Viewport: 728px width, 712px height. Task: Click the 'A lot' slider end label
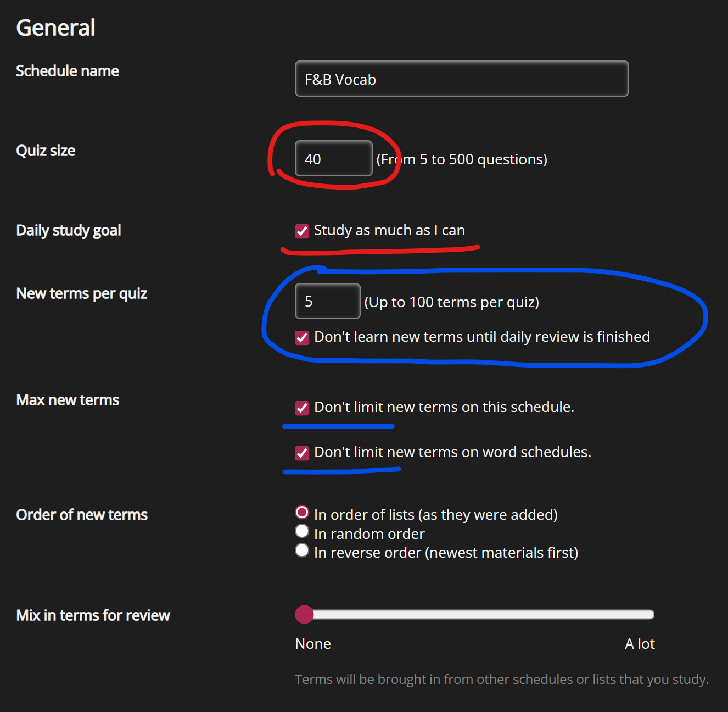pyautogui.click(x=640, y=643)
